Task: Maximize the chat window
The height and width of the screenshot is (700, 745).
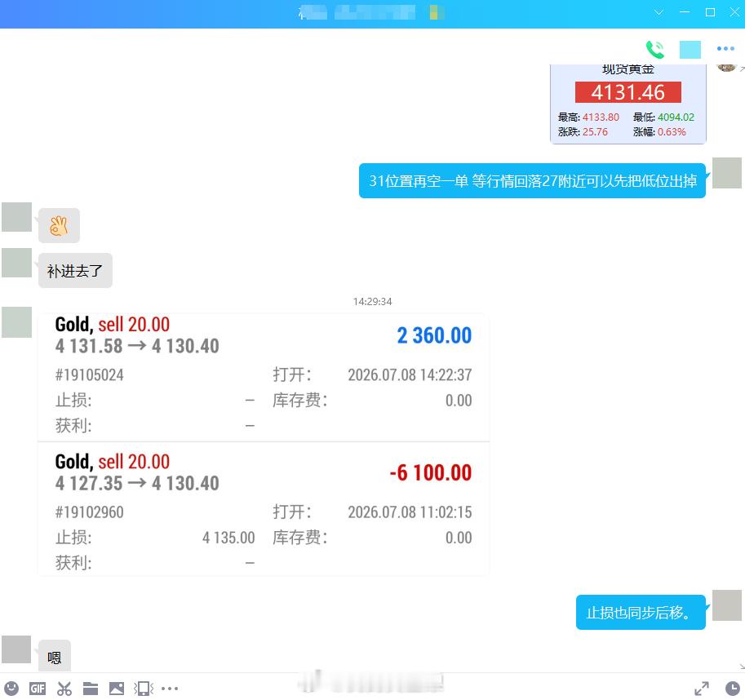Action: 710,12
